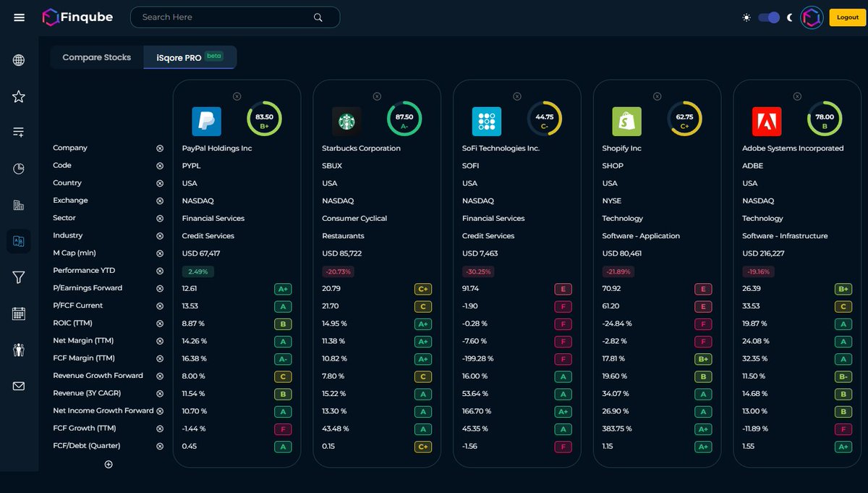The height and width of the screenshot is (493, 868).
Task: Click the PayPal logo
Action: [206, 122]
